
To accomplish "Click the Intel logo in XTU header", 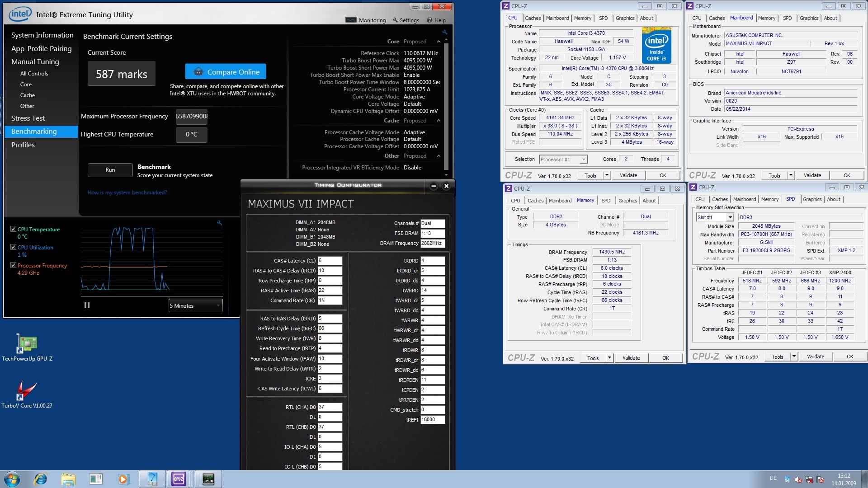I will tap(20, 14).
